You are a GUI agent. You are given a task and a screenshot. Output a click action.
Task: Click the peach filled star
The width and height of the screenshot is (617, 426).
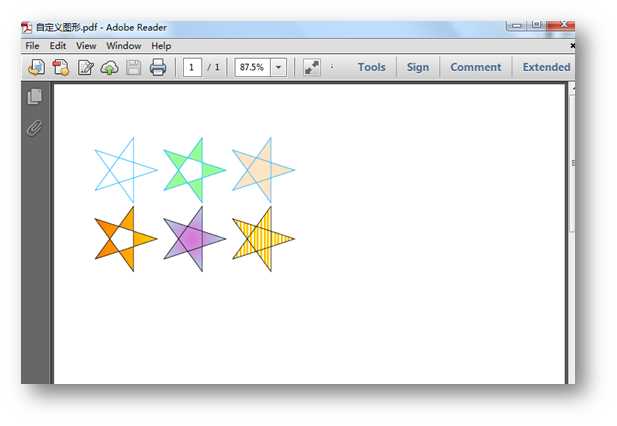[x=263, y=170]
